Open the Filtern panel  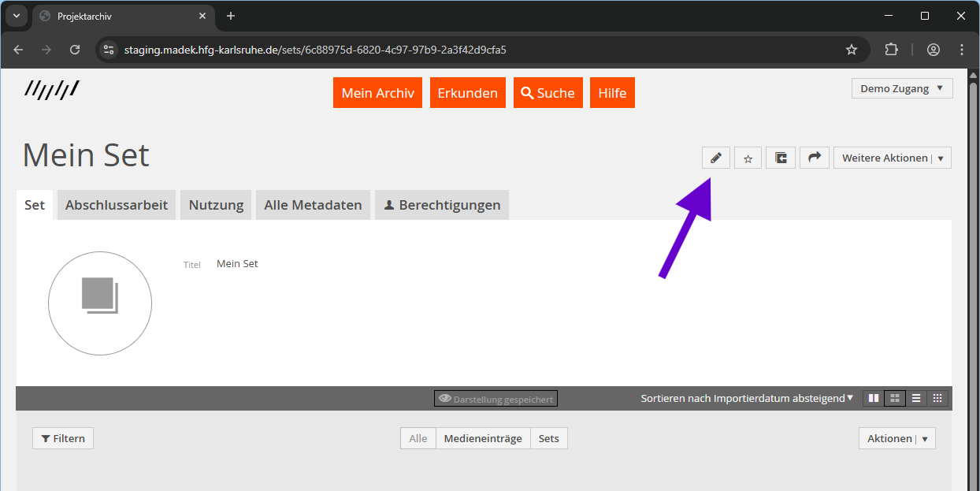62,437
